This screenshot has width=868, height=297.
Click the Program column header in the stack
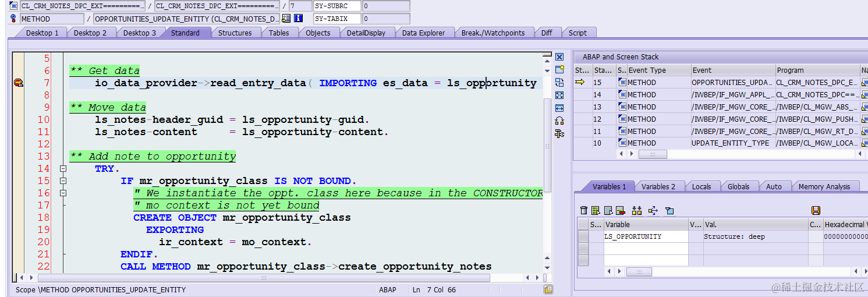[x=817, y=70]
